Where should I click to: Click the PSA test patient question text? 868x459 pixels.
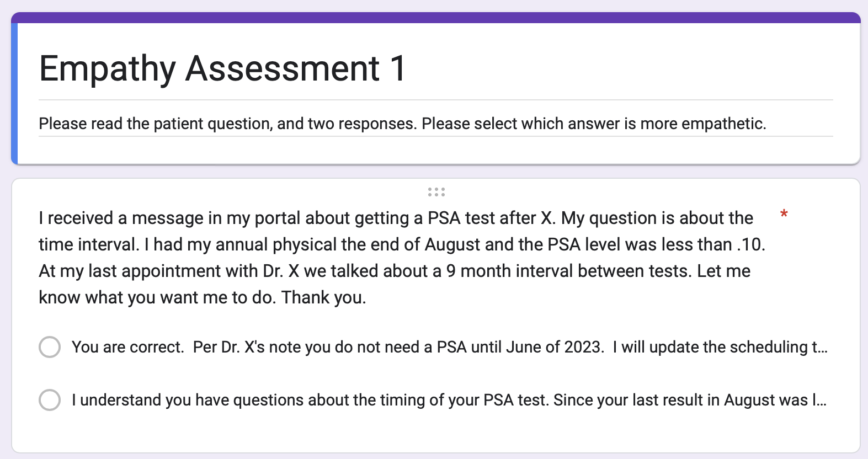[402, 258]
